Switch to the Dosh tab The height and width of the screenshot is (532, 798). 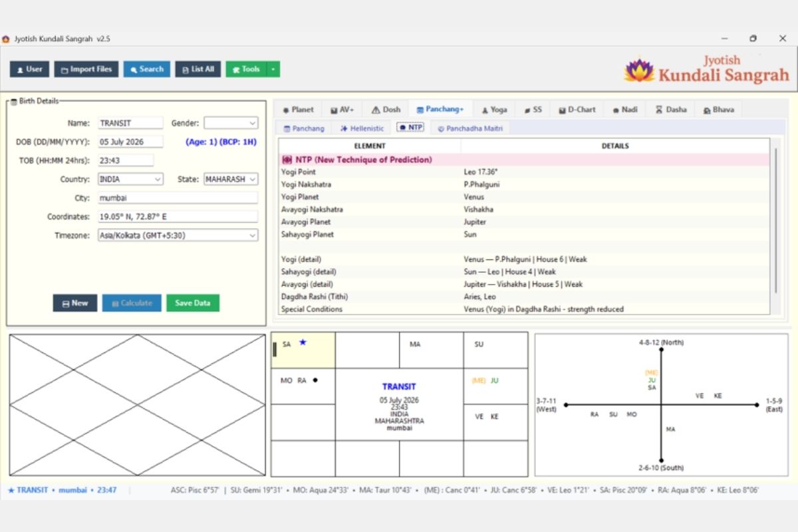click(x=386, y=110)
